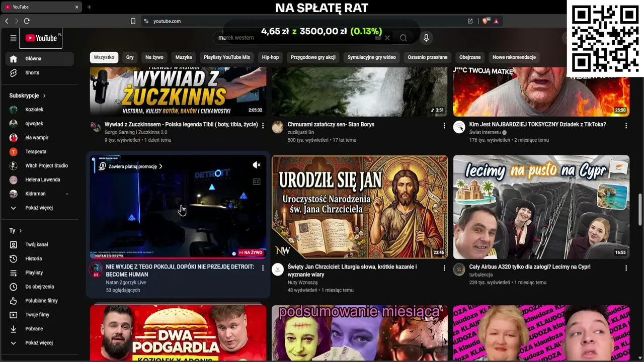Go to Główna in the sidebar
The height and width of the screenshot is (362, 644).
point(40,59)
